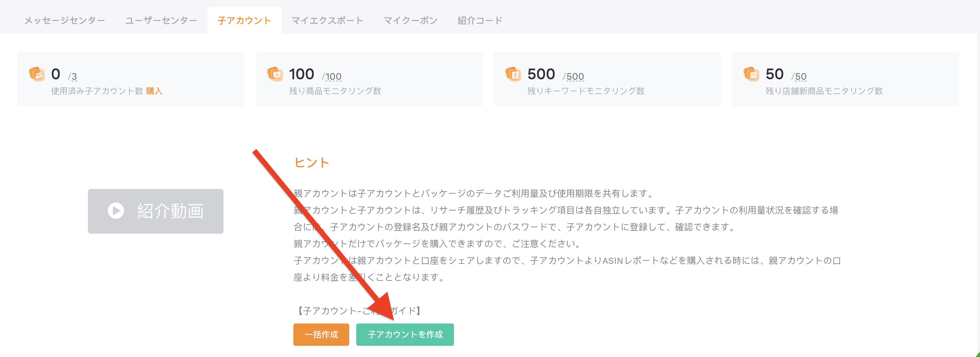Click the /3 sub-account quota value
Viewport: 980px width, 357px height.
pos(73,76)
